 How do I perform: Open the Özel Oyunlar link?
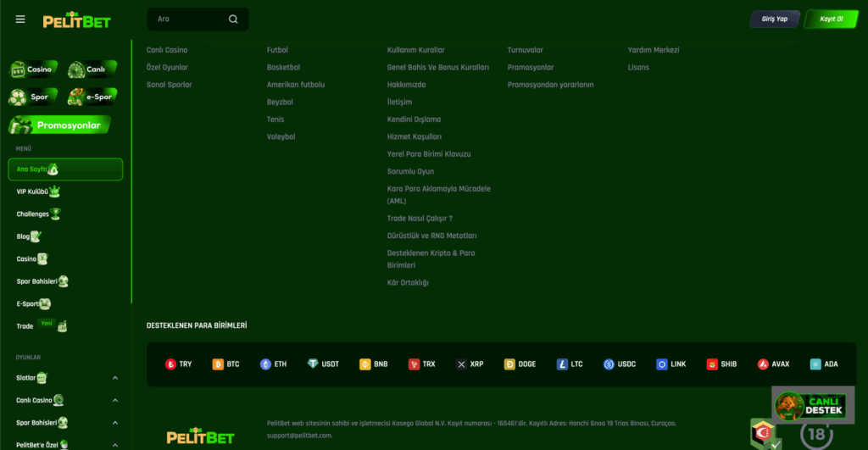(x=167, y=68)
